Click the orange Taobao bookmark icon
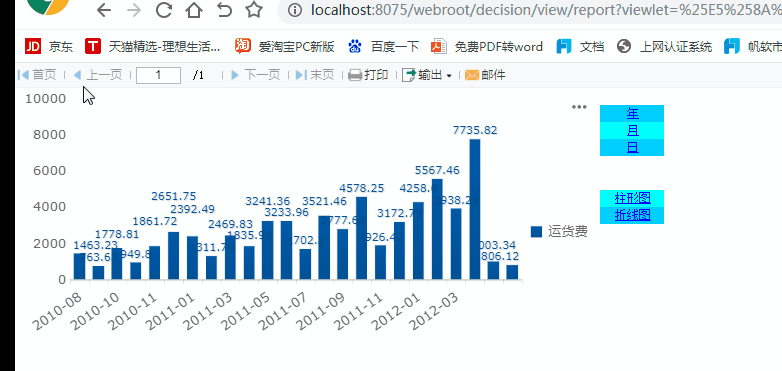782x371 pixels. tap(242, 46)
